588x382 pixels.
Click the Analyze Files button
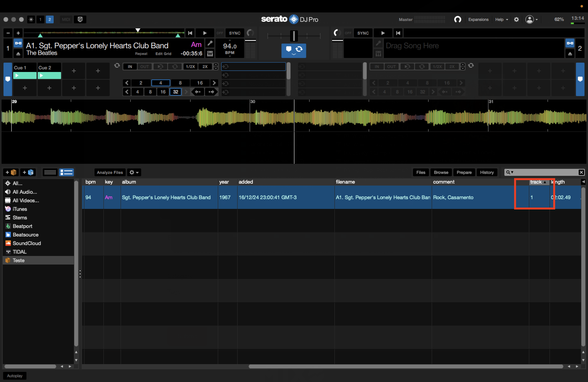click(x=110, y=172)
